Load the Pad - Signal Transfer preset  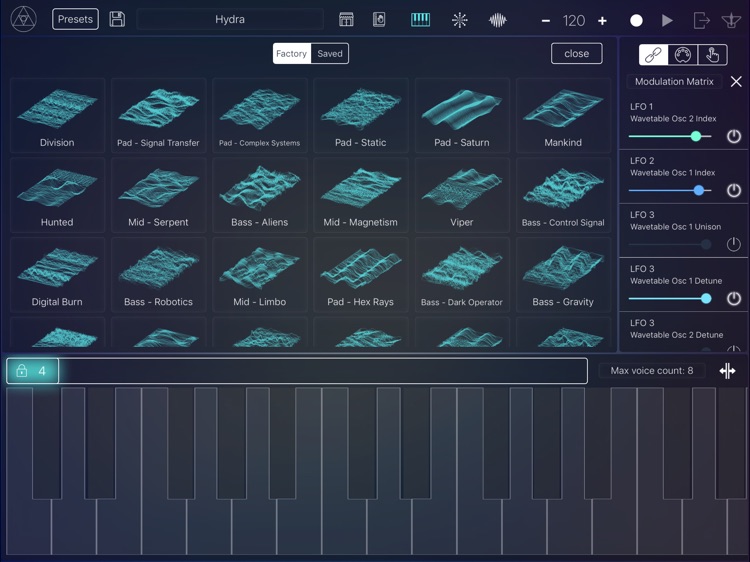point(158,115)
